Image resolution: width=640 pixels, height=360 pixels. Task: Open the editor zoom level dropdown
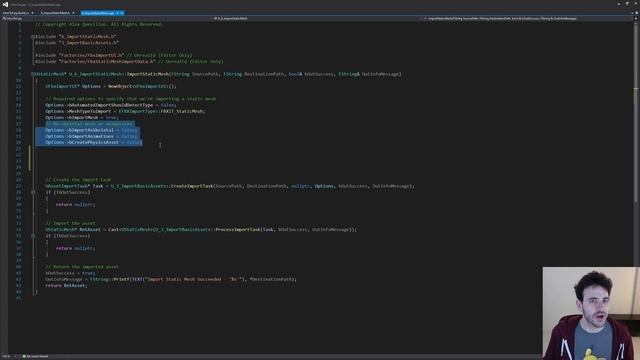coord(9,356)
